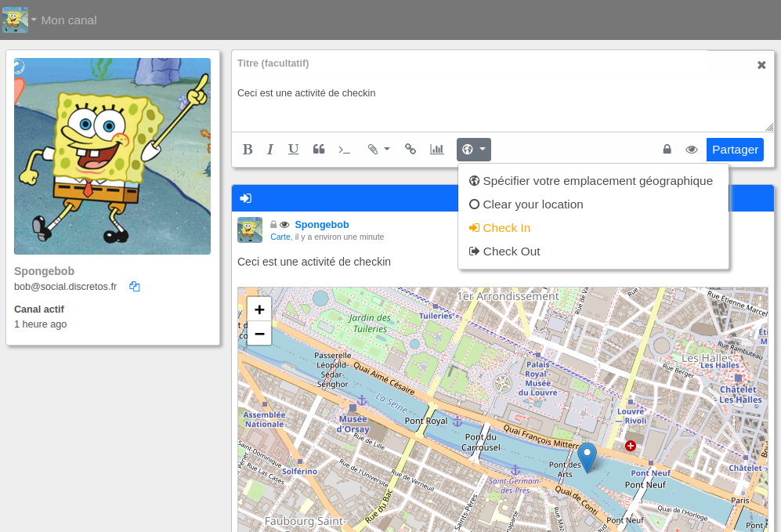Open the Spongebob author link in the post
This screenshot has height=532, width=781.
[x=322, y=225]
